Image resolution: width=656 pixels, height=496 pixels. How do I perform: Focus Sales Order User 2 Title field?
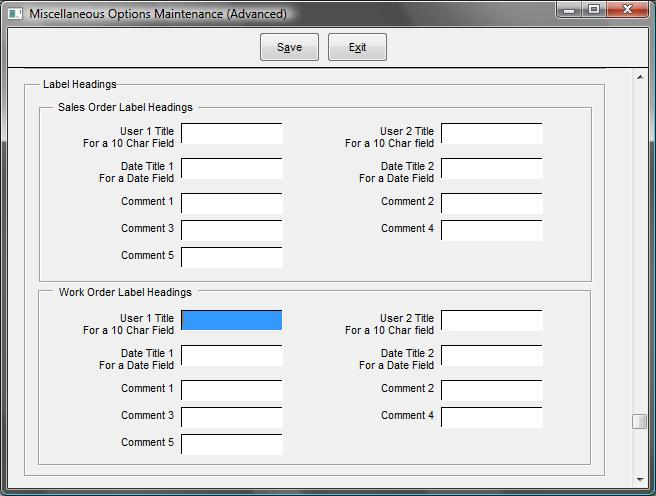coord(492,134)
